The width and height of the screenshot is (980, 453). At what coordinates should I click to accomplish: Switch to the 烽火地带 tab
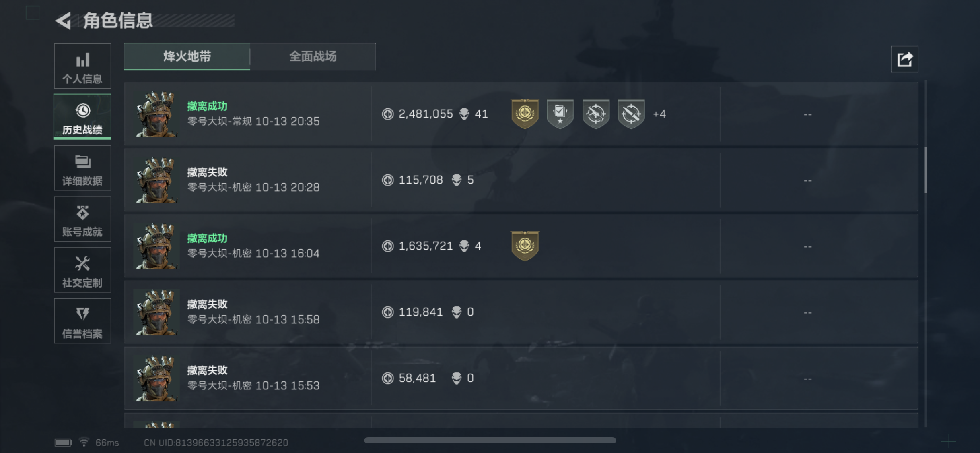tap(187, 56)
